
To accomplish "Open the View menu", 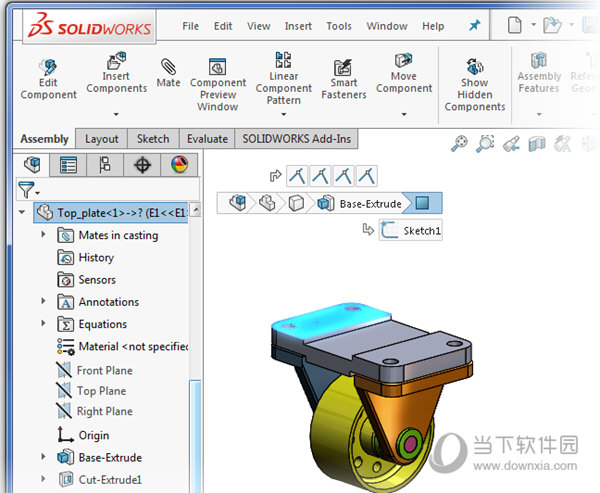I will (259, 26).
